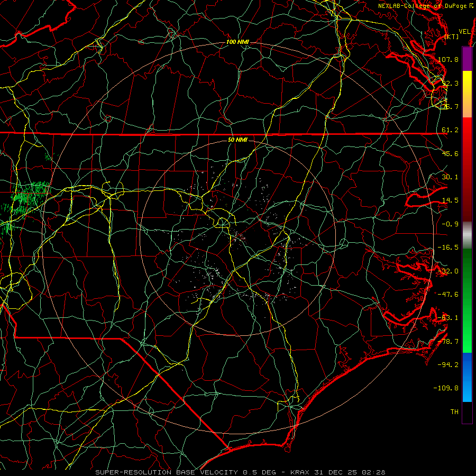Click the -0.9 velocity scale value
This screenshot has width=476, height=476.
pos(450,224)
